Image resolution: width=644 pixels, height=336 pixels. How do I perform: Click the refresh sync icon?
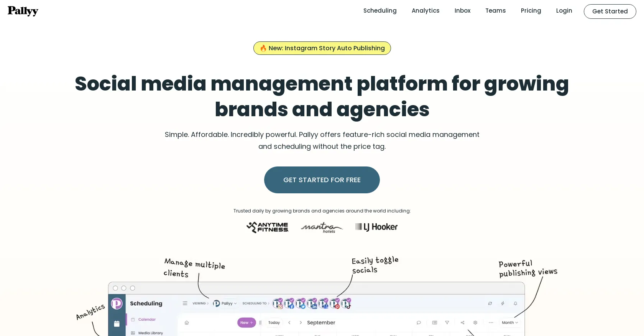click(x=490, y=303)
